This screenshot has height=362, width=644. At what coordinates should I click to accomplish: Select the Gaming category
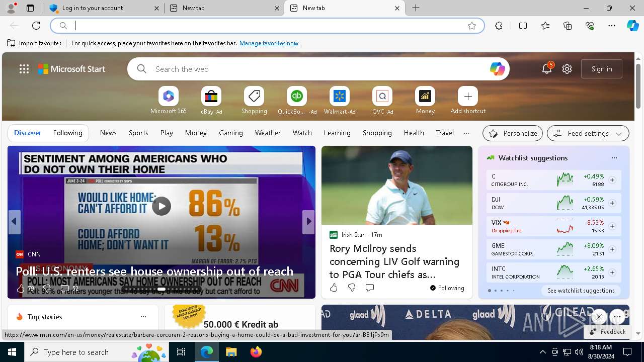(x=231, y=133)
